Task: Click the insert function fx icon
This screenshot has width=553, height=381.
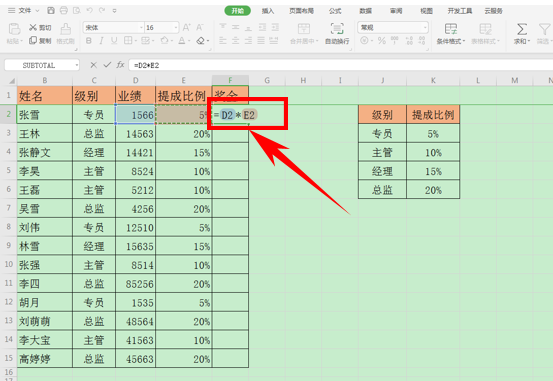Action: [121, 65]
